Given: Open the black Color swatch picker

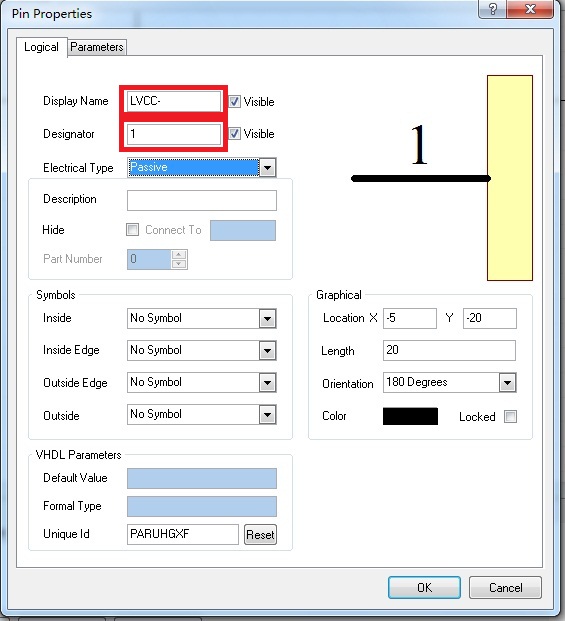Looking at the screenshot, I should point(410,416).
